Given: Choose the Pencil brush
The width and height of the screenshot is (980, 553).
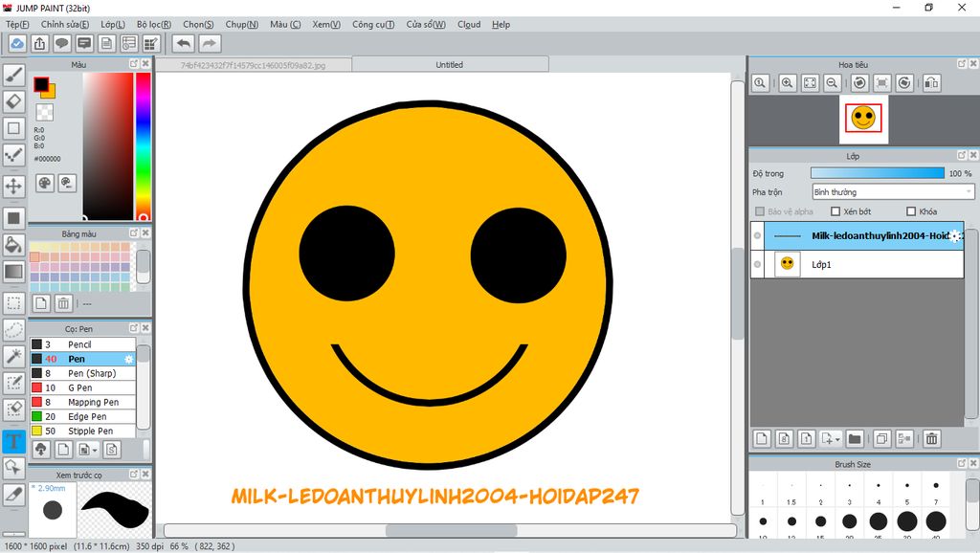Looking at the screenshot, I should tap(82, 344).
